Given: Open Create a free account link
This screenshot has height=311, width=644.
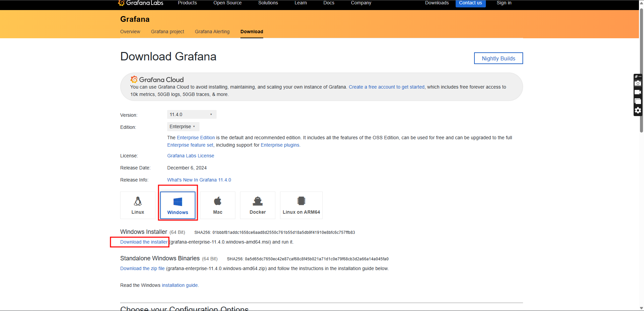Looking at the screenshot, I should pos(386,87).
